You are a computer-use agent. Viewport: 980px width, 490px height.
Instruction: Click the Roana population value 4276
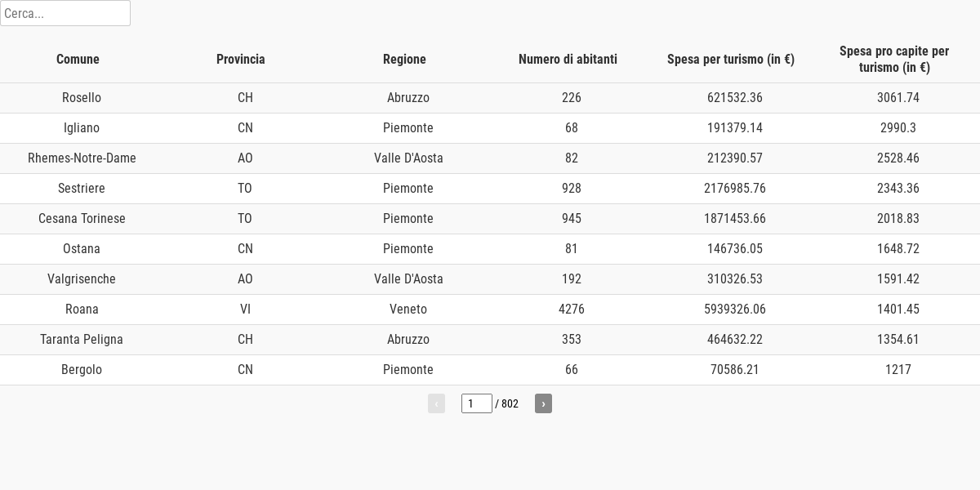tap(572, 310)
